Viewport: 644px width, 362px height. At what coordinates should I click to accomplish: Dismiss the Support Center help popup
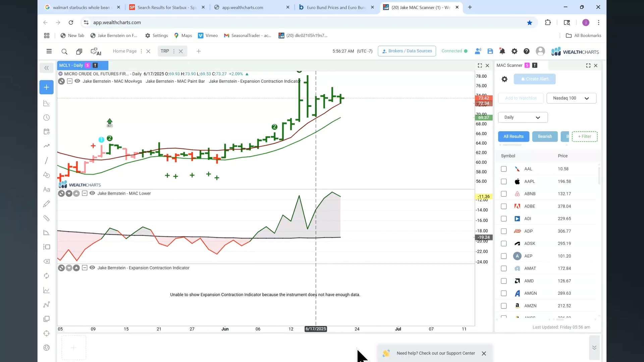coord(484,354)
